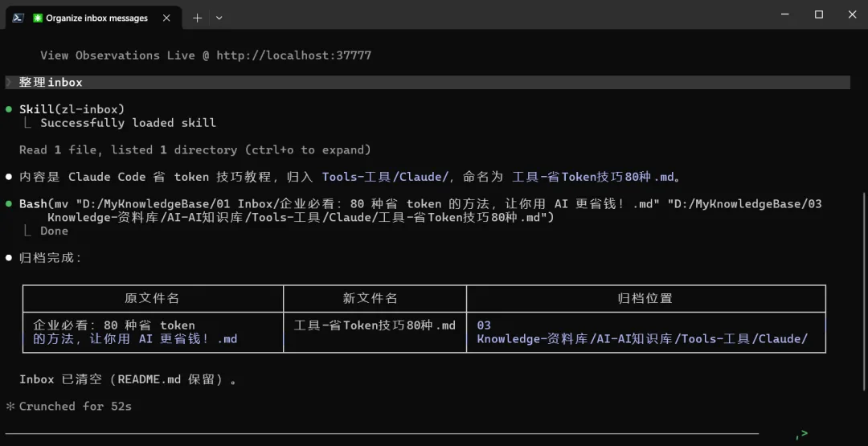Viewport: 868px width, 446px height.
Task: Click the 'Done' result text
Action: pos(55,231)
